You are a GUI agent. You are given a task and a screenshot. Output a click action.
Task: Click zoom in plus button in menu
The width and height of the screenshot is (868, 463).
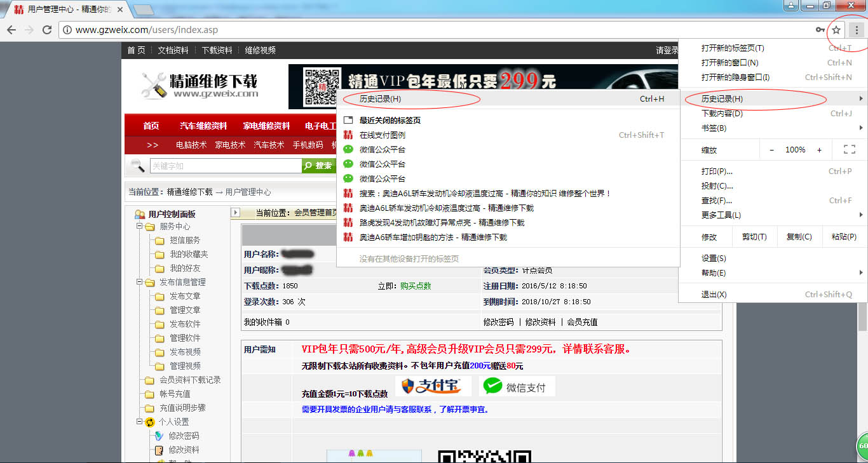[819, 150]
